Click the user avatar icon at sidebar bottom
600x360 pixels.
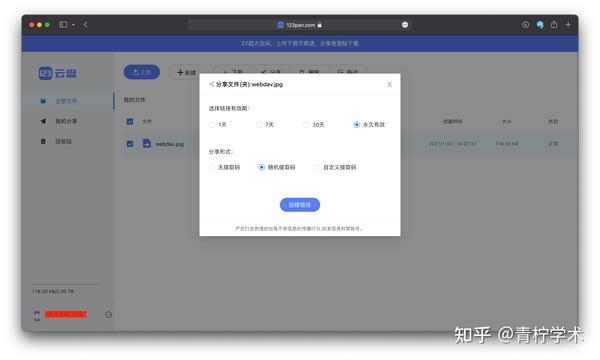point(37,316)
